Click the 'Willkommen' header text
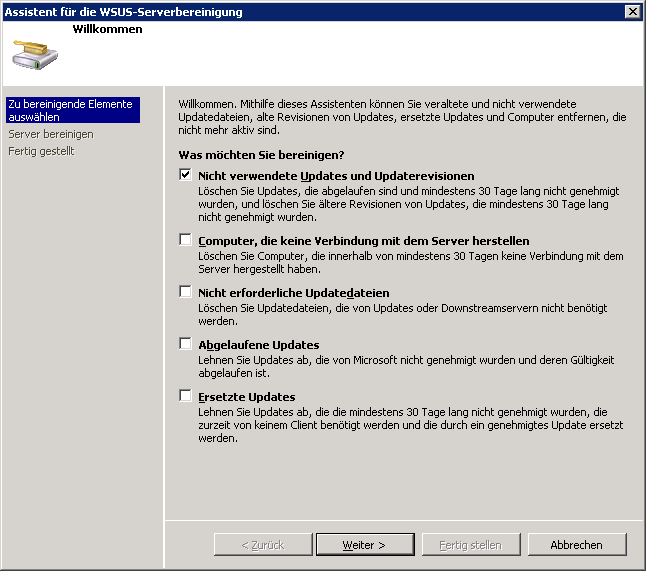Image resolution: width=646 pixels, height=571 pixels. click(x=107, y=29)
